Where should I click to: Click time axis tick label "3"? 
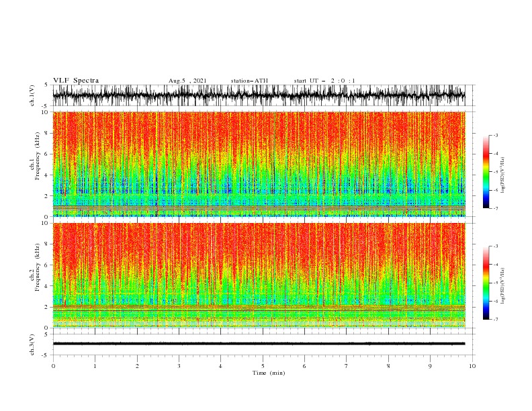(x=179, y=366)
